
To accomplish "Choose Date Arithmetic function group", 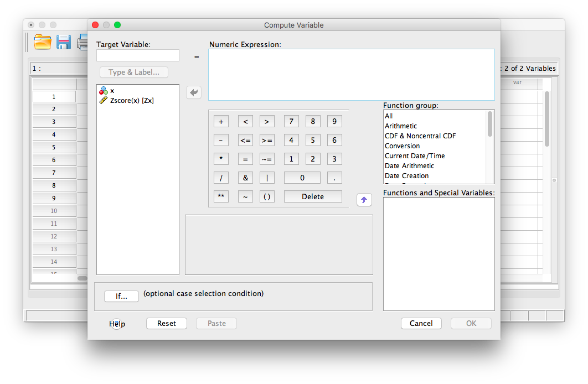I will click(409, 166).
